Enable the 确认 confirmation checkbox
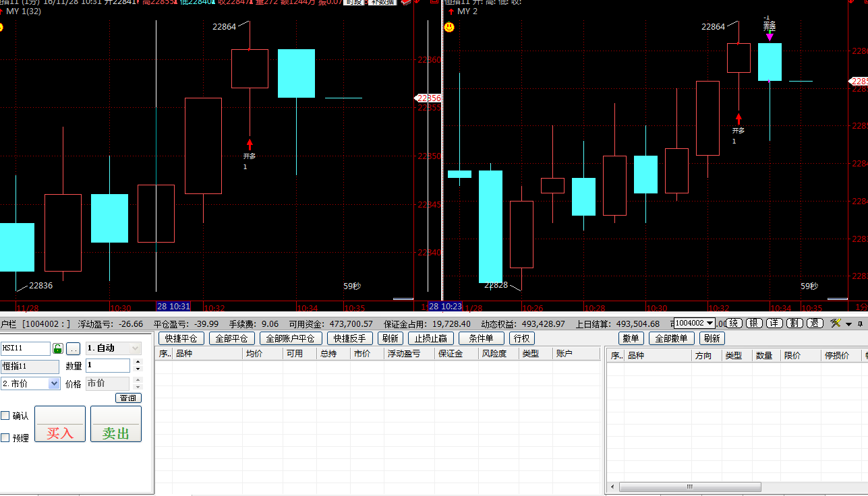Image resolution: width=868 pixels, height=496 pixels. point(5,416)
